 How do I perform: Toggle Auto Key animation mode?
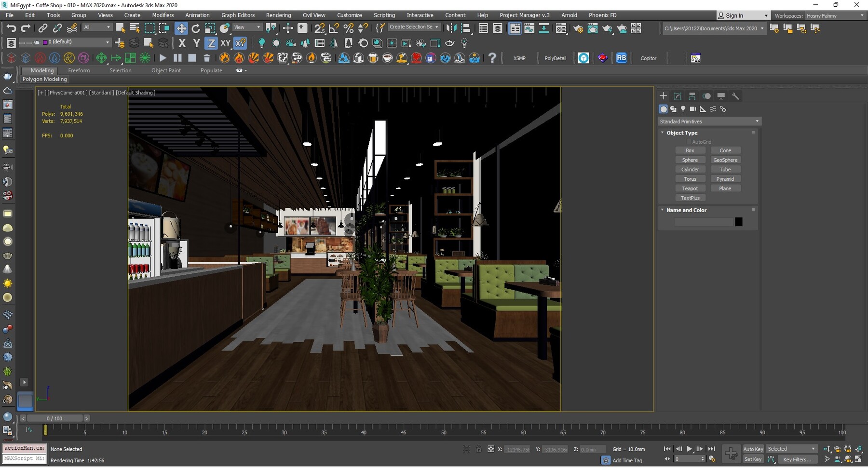(753, 448)
